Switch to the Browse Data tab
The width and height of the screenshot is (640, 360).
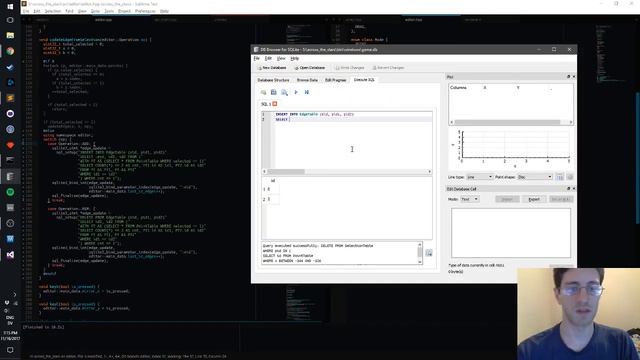[x=307, y=80]
